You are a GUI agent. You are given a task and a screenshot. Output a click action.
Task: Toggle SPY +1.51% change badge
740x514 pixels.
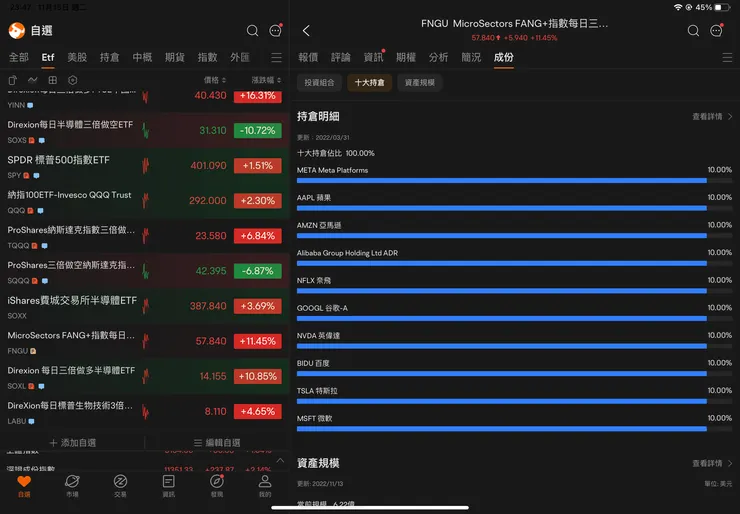tap(258, 166)
